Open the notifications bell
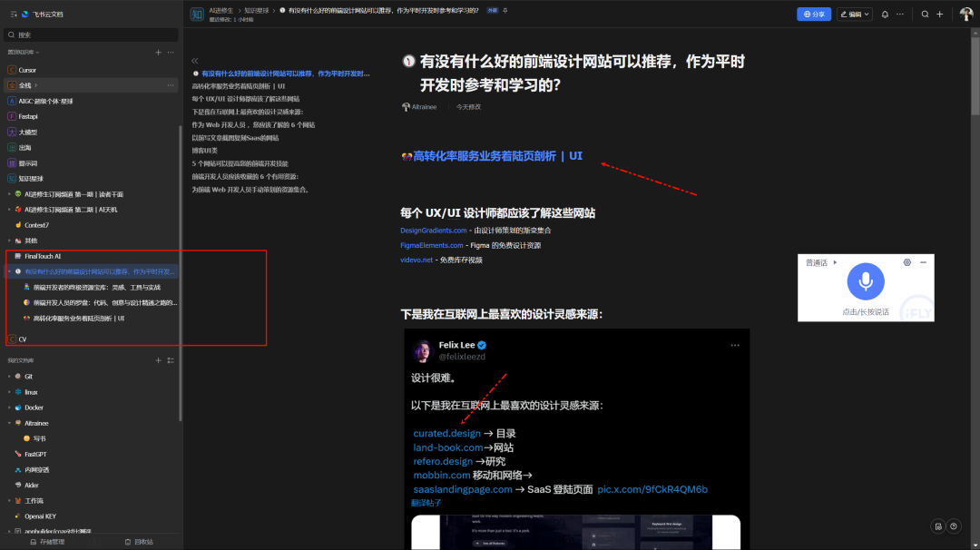The image size is (980, 550). [x=885, y=14]
